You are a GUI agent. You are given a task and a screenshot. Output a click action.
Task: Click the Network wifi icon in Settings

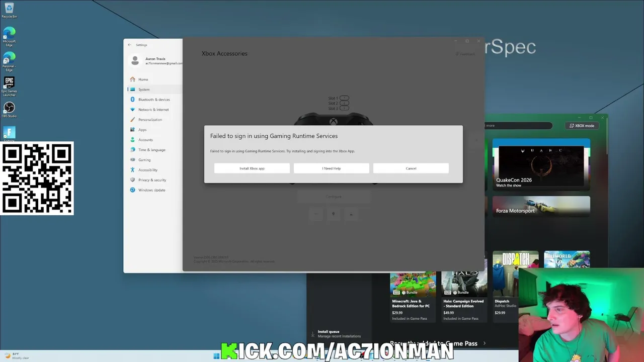click(133, 110)
